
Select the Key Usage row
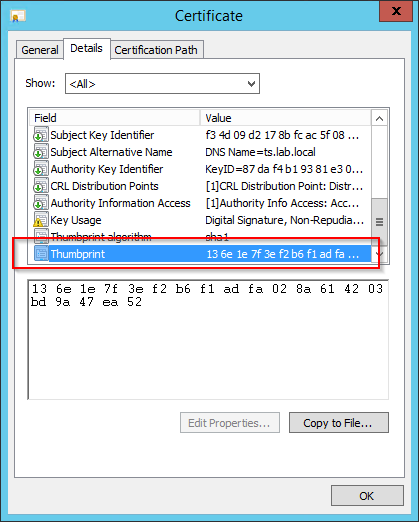[x=199, y=220]
